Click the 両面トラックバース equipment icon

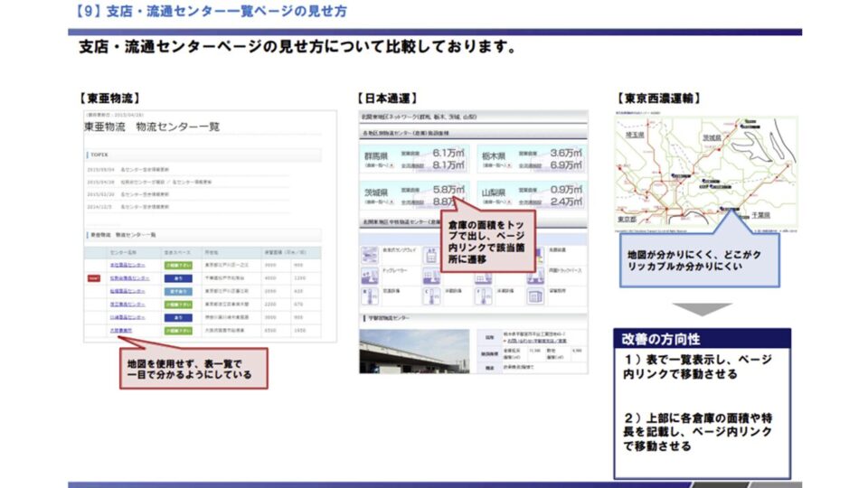coord(535,276)
